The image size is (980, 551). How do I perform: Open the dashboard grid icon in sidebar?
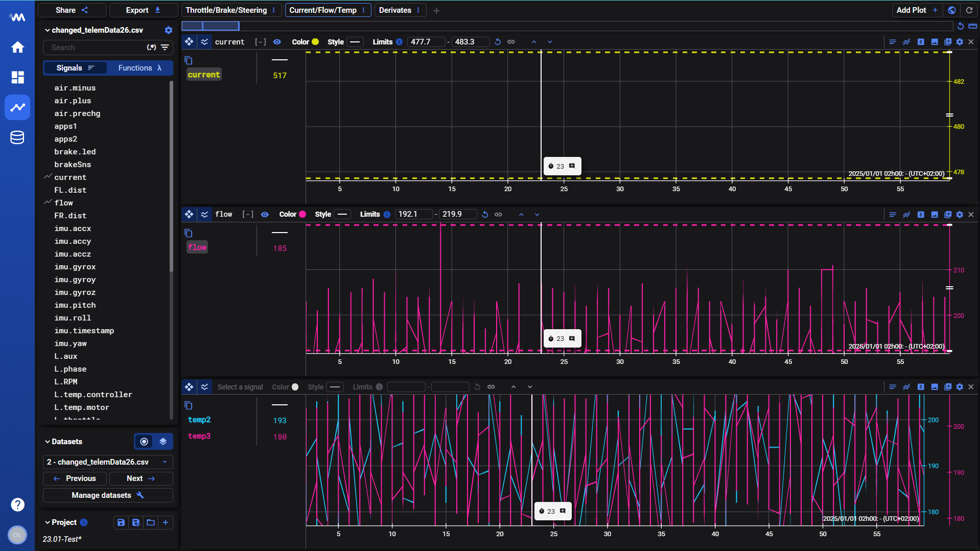pos(17,77)
